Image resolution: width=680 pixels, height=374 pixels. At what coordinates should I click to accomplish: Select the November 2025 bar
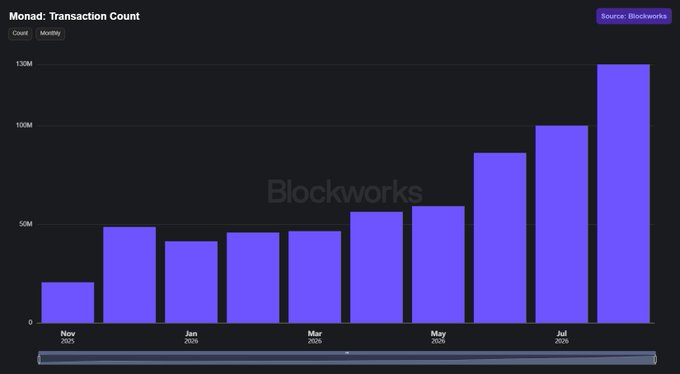pyautogui.click(x=68, y=302)
